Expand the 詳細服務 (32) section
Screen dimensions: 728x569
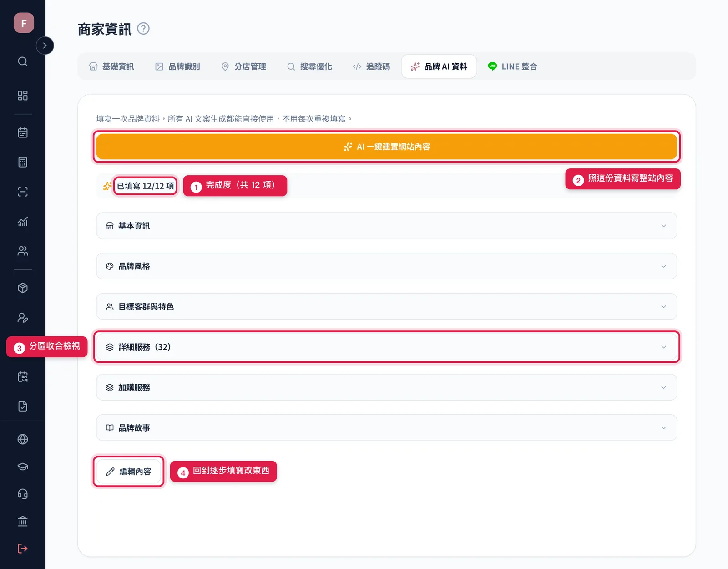(387, 347)
